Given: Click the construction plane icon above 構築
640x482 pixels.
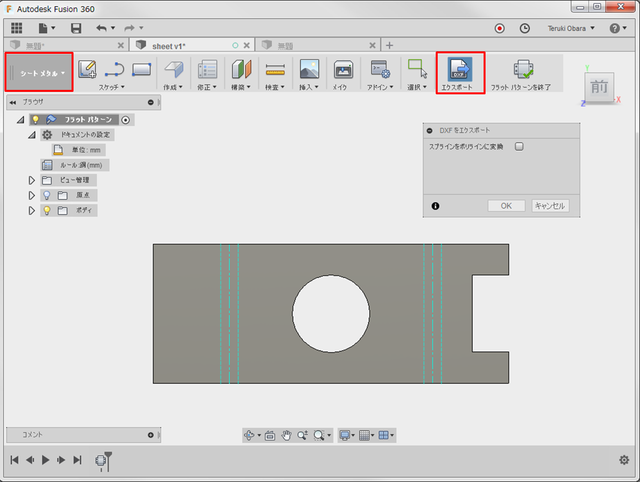Looking at the screenshot, I should pos(242,69).
